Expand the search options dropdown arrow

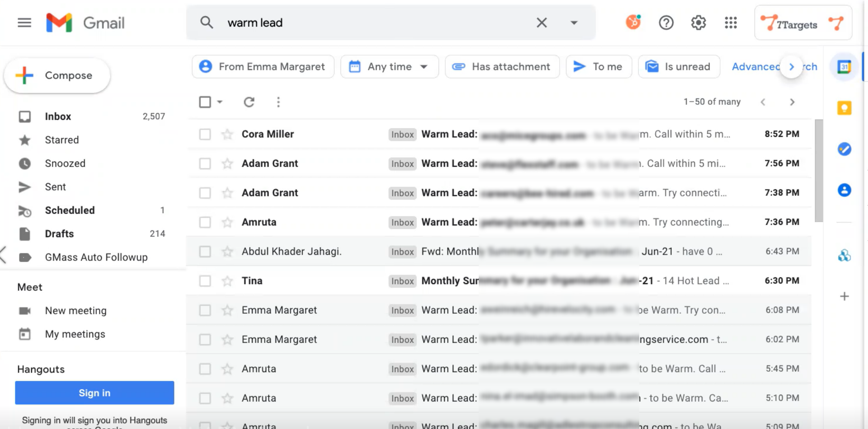pyautogui.click(x=574, y=23)
